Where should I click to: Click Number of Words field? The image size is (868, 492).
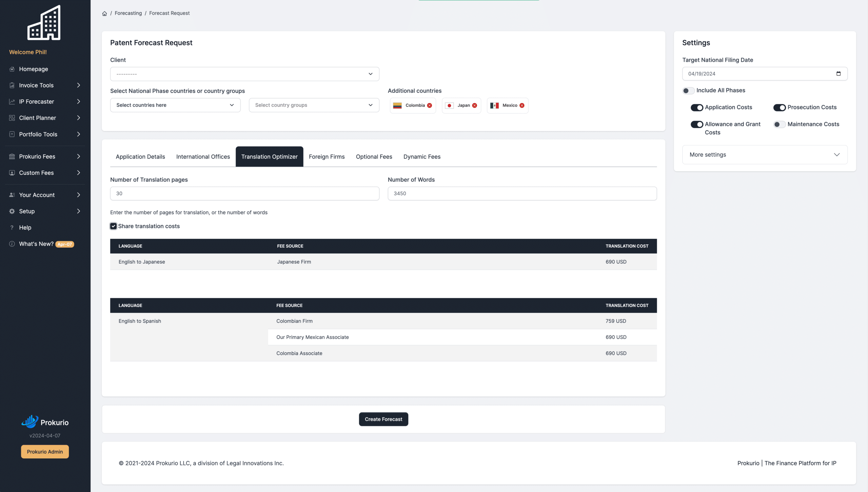[522, 194]
